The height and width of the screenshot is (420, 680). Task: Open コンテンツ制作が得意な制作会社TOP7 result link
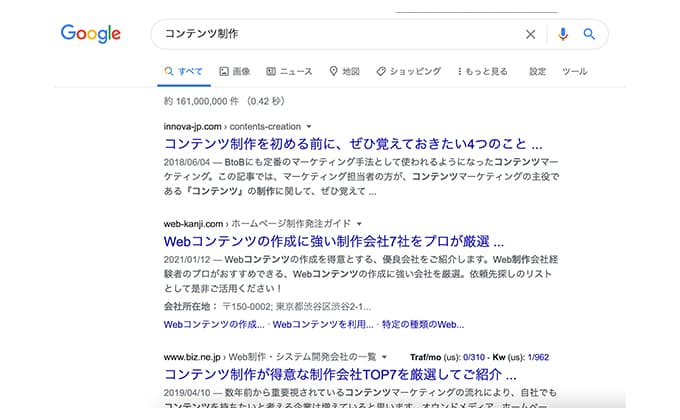point(340,374)
